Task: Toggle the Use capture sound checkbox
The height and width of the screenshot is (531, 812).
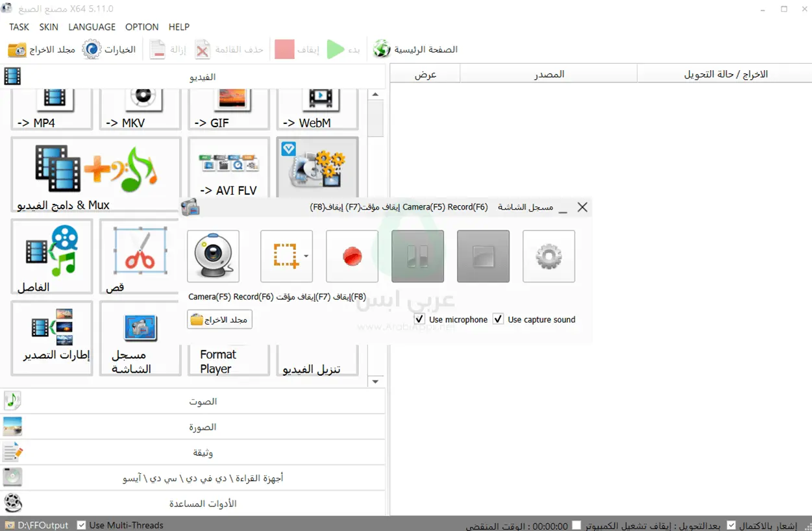Action: click(x=498, y=319)
